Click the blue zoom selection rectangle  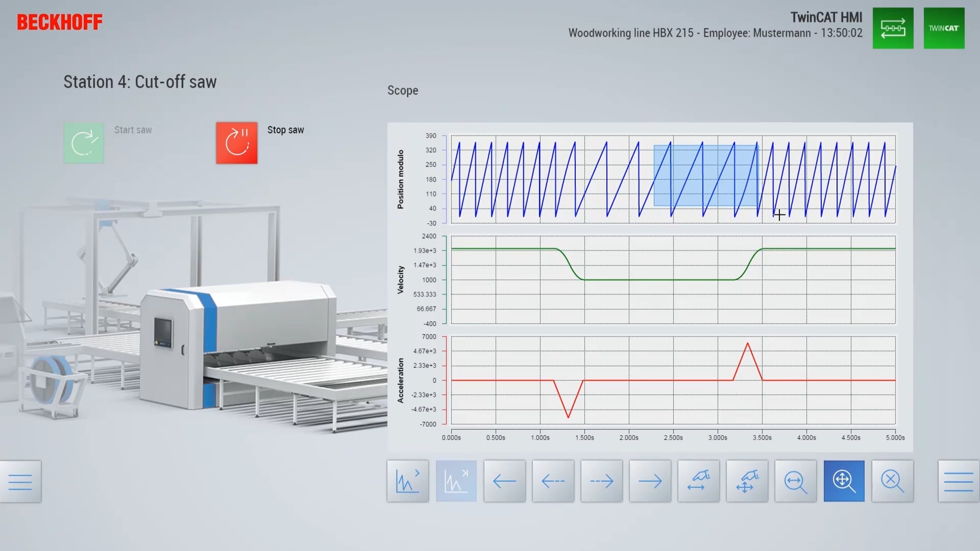[706, 176]
